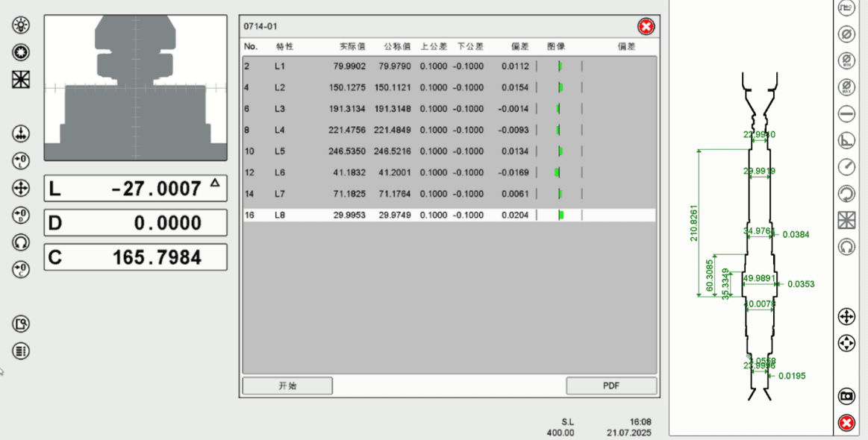Click the axis crosshair icon on right toolbar

[x=846, y=317]
